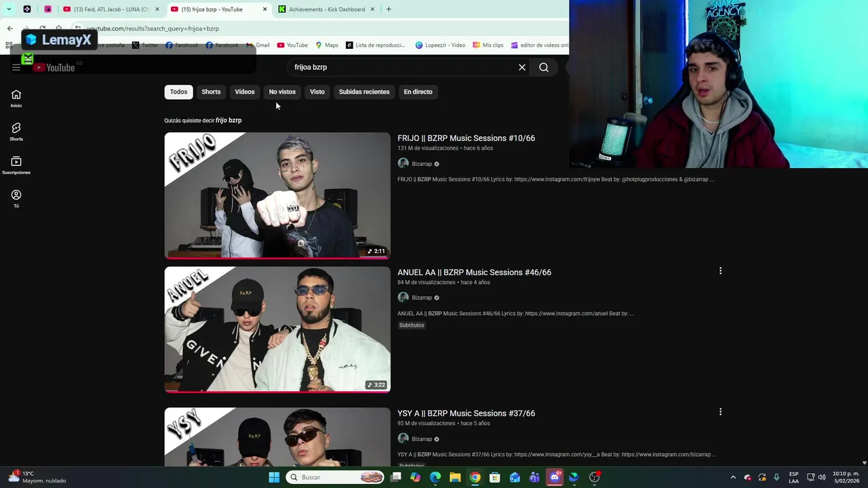Click the FRIJO video description snippet

coord(555,180)
